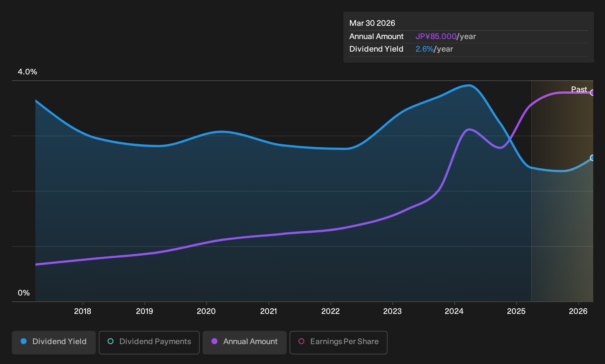Click the 2024 axis label
The image size is (605, 364).
pyautogui.click(x=454, y=311)
